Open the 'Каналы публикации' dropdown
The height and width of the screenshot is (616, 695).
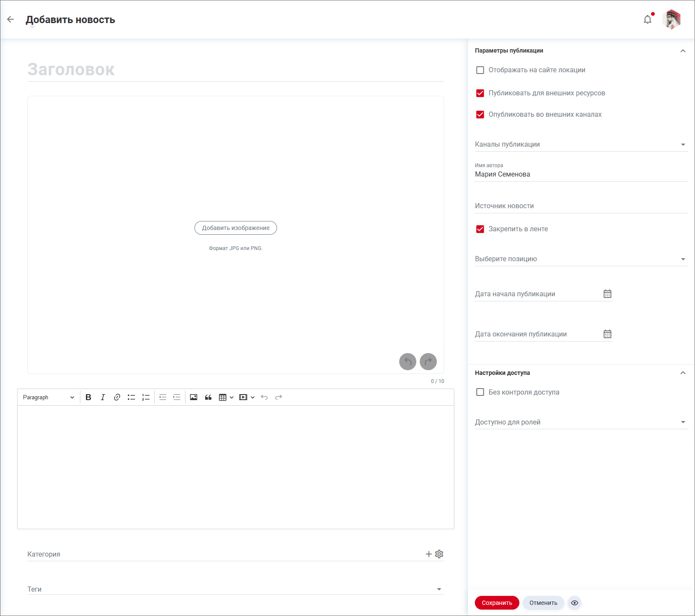581,144
